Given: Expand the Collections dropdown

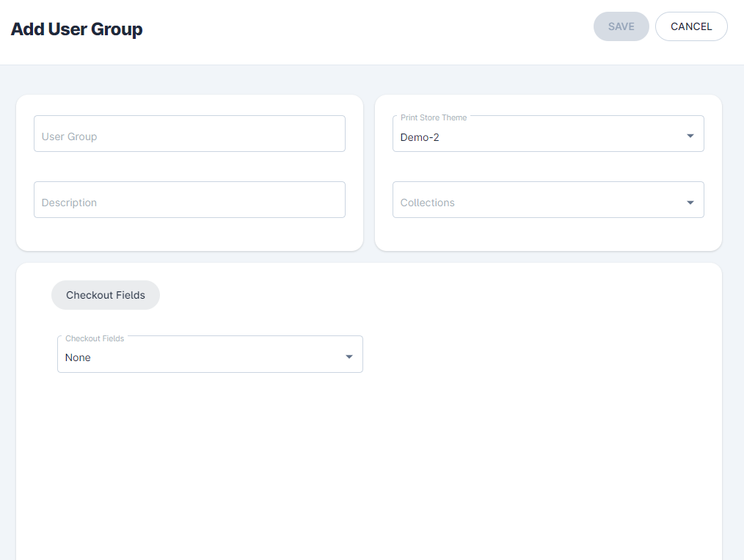Looking at the screenshot, I should [x=549, y=200].
